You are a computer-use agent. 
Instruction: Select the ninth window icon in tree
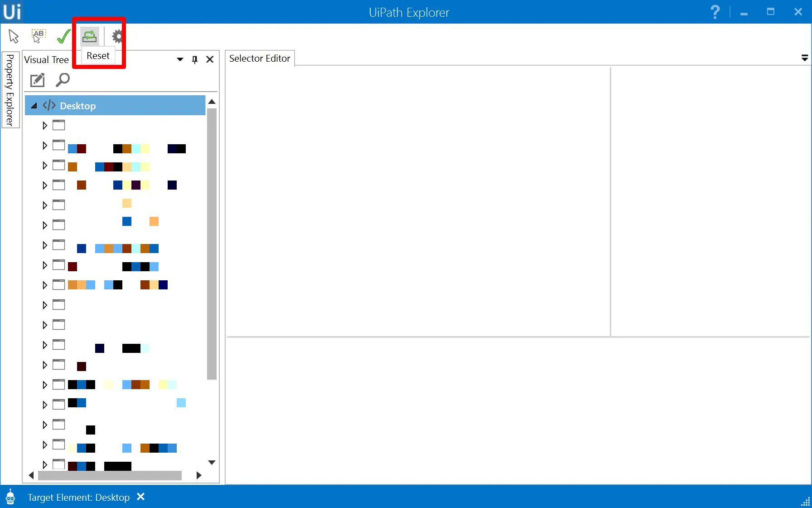tap(59, 285)
